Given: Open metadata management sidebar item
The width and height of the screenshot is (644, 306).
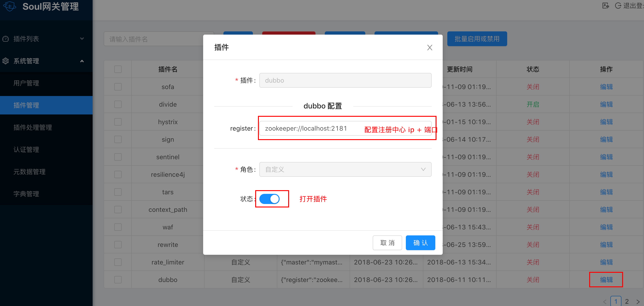Looking at the screenshot, I should click(29, 171).
